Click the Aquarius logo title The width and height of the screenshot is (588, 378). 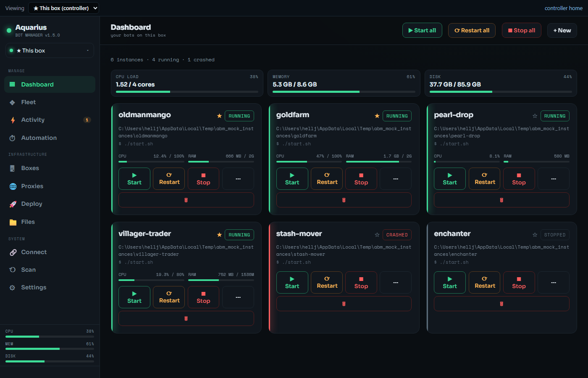click(31, 27)
